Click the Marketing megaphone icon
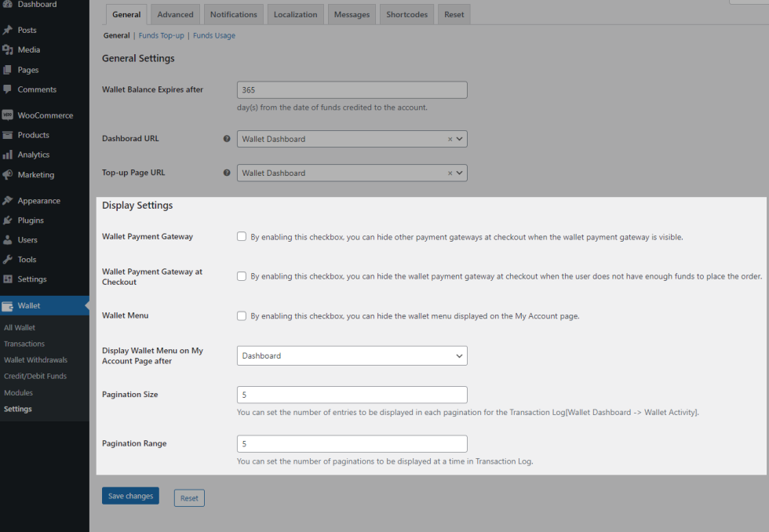Viewport: 769px width, 532px height. (x=8, y=175)
